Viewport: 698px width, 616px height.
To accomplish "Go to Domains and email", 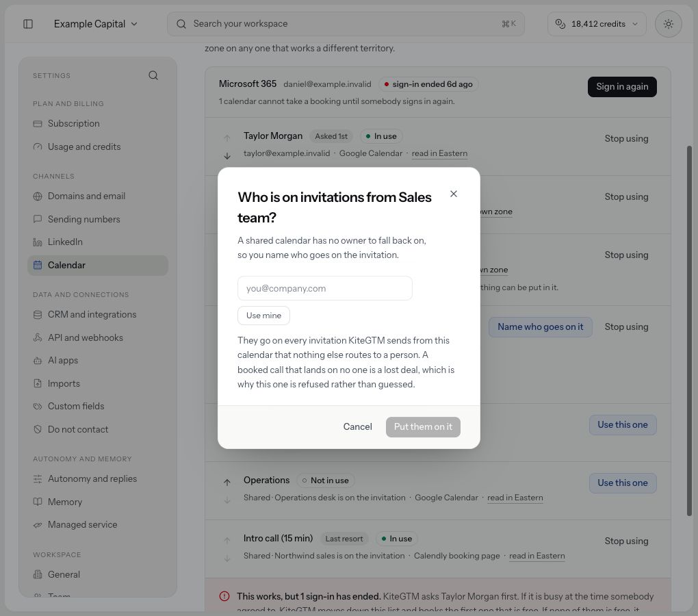I will 98,196.
